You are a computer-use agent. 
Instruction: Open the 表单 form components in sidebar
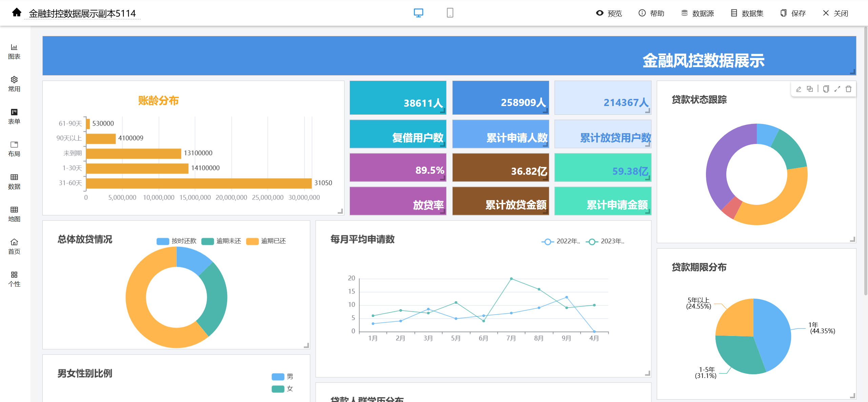coord(14,117)
